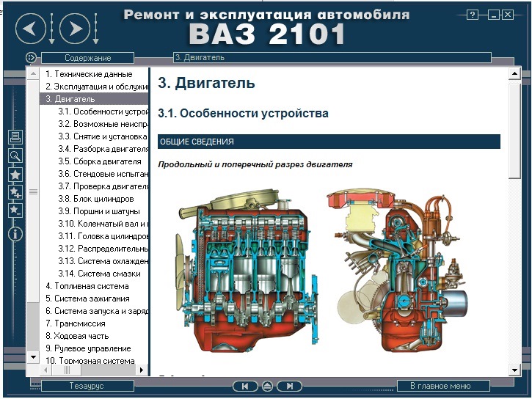Open 3.9. Поршни и шатуны section

[x=99, y=211]
